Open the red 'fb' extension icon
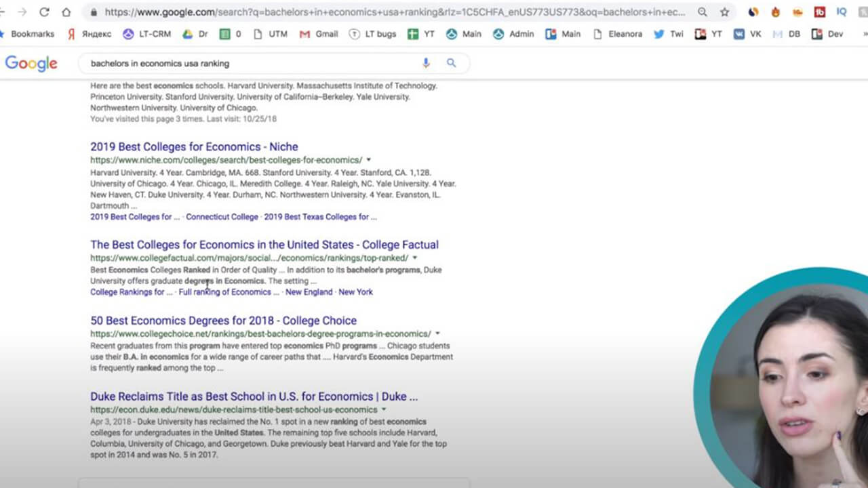 tap(820, 12)
